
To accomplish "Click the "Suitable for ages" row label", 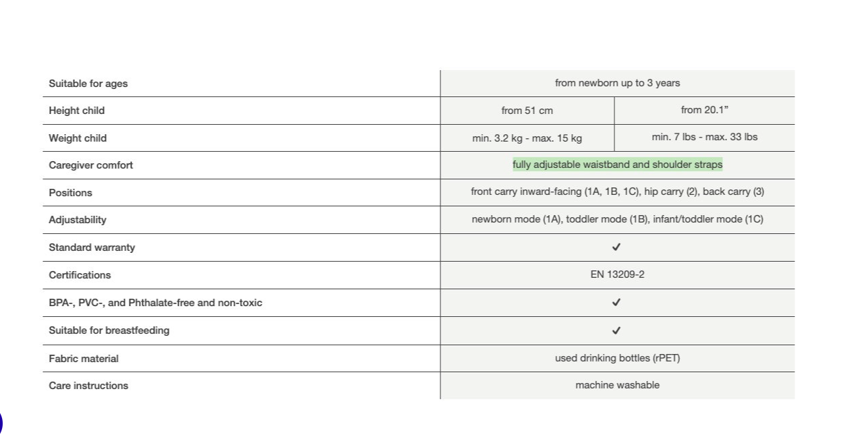I will click(x=88, y=84).
